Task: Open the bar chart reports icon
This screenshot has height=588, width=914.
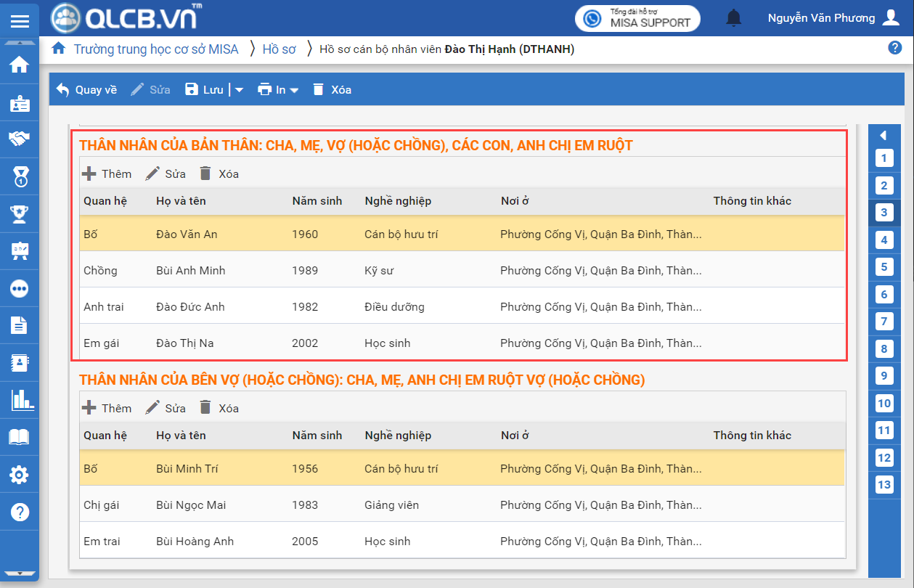Action: 20,400
